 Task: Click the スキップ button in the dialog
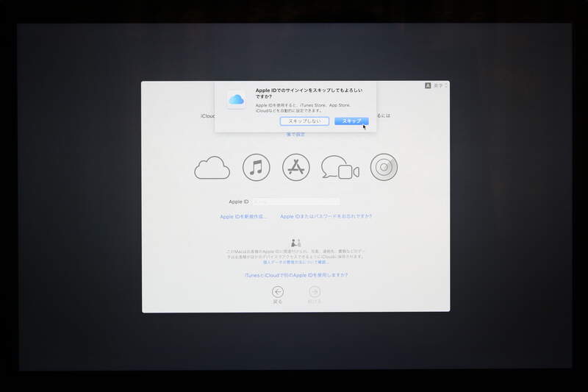351,121
